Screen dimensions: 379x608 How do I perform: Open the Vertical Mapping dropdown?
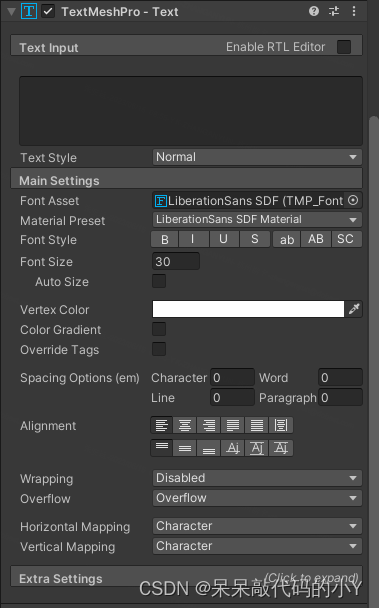pyautogui.click(x=257, y=546)
